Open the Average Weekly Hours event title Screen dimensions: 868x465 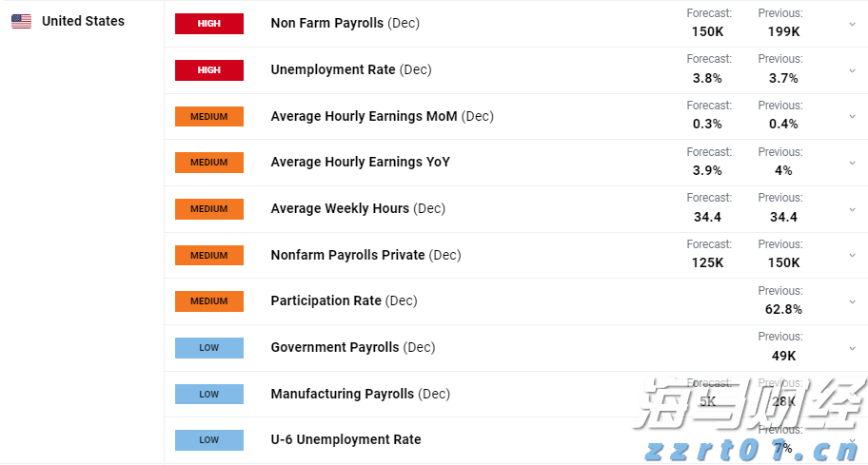(340, 209)
